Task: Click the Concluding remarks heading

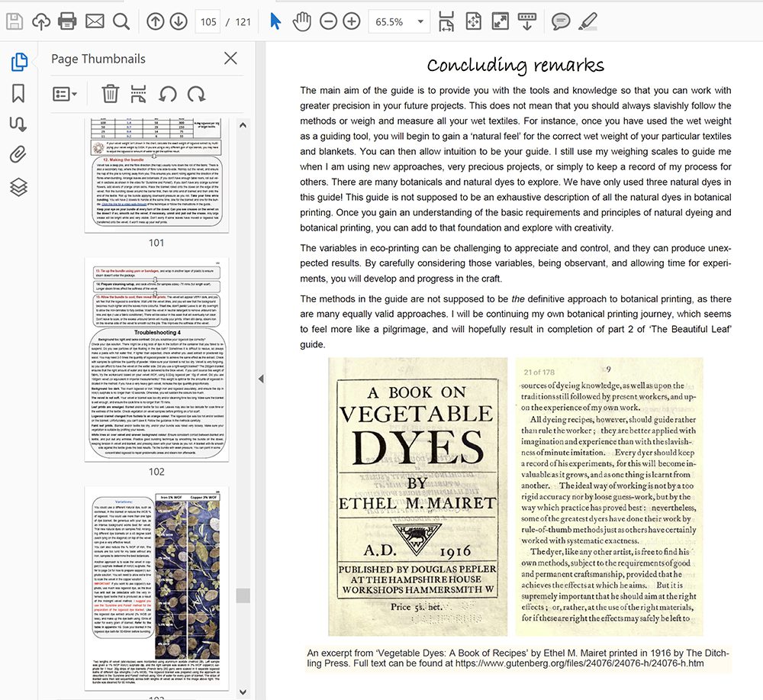Action: (x=515, y=65)
